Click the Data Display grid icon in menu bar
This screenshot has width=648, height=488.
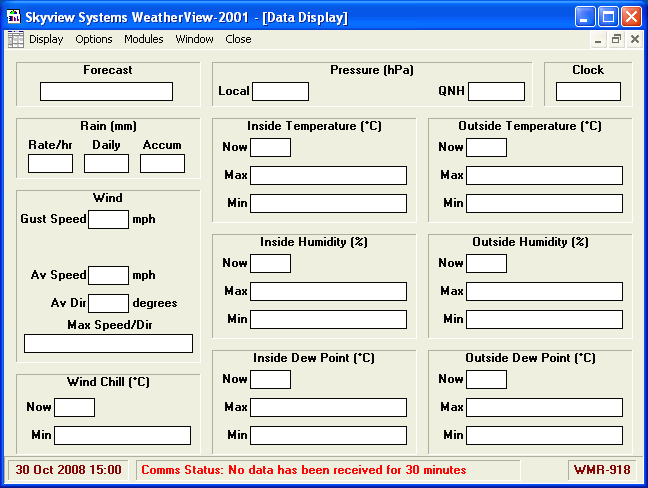click(x=16, y=39)
